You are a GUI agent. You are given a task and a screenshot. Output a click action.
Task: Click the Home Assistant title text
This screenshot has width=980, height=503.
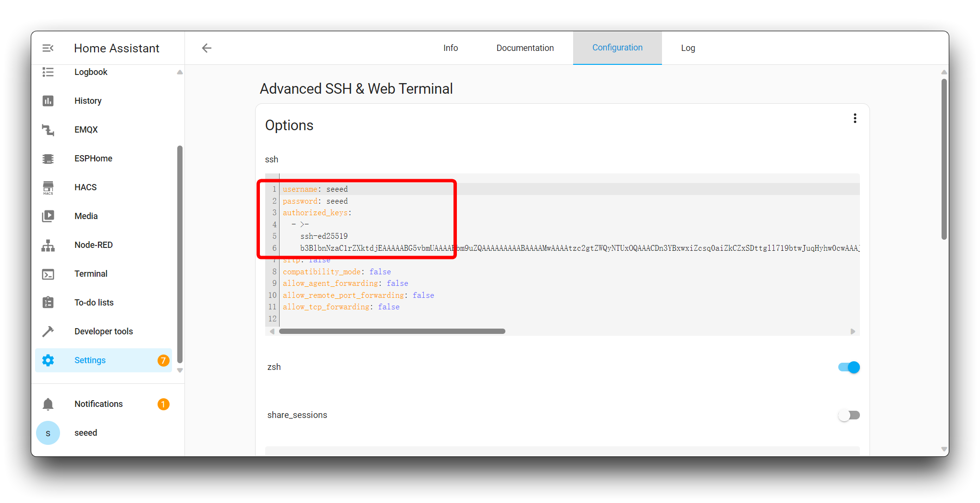click(x=117, y=49)
